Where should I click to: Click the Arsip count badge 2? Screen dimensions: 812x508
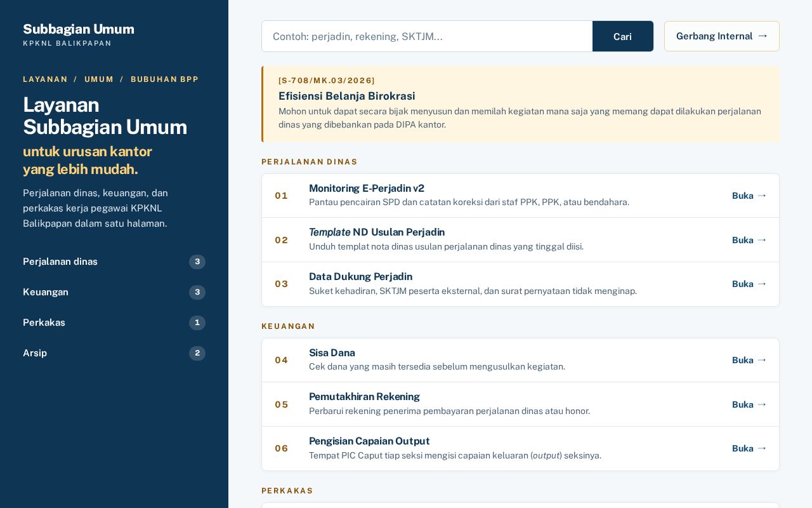pos(197,353)
